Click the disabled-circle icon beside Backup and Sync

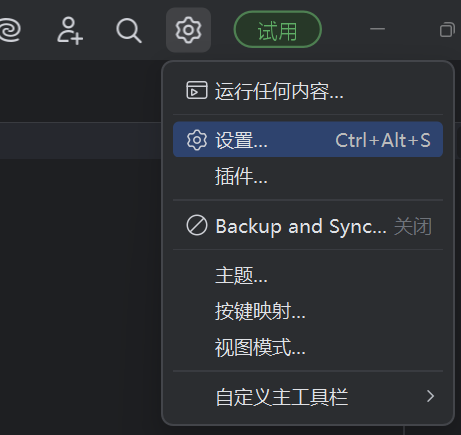coord(197,225)
